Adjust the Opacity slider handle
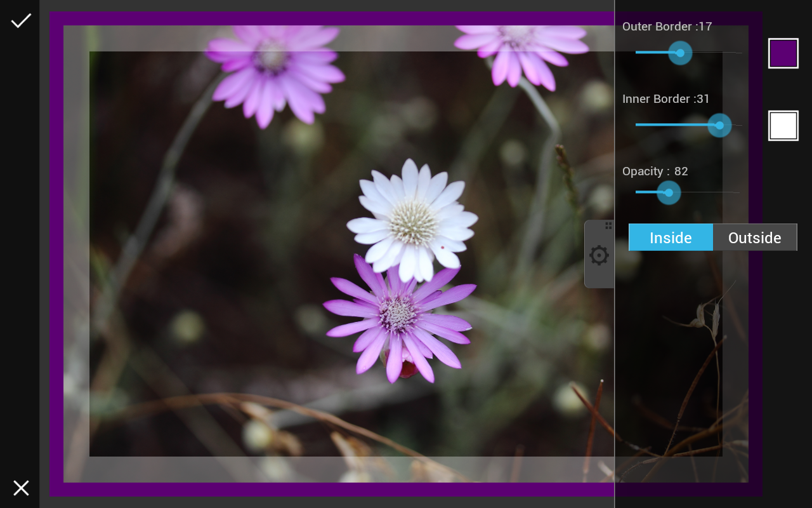812x508 pixels. pyautogui.click(x=669, y=192)
